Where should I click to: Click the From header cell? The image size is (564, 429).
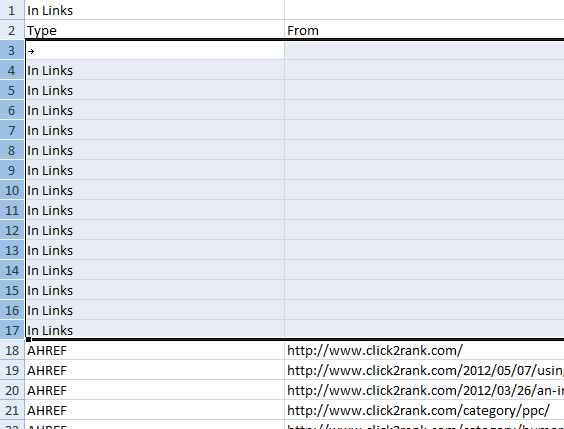(424, 30)
